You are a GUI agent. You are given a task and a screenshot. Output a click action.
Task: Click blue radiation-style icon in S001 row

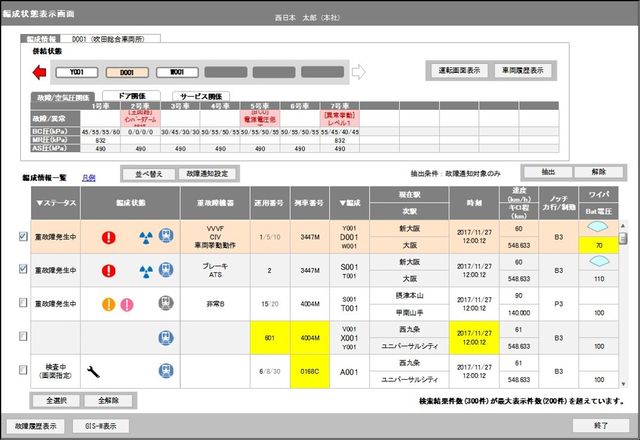[146, 271]
